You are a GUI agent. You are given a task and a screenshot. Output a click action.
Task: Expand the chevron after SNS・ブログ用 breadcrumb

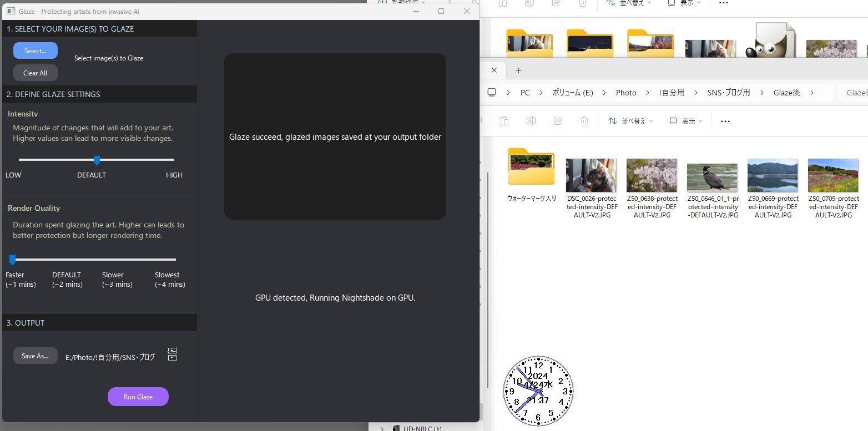tap(763, 93)
